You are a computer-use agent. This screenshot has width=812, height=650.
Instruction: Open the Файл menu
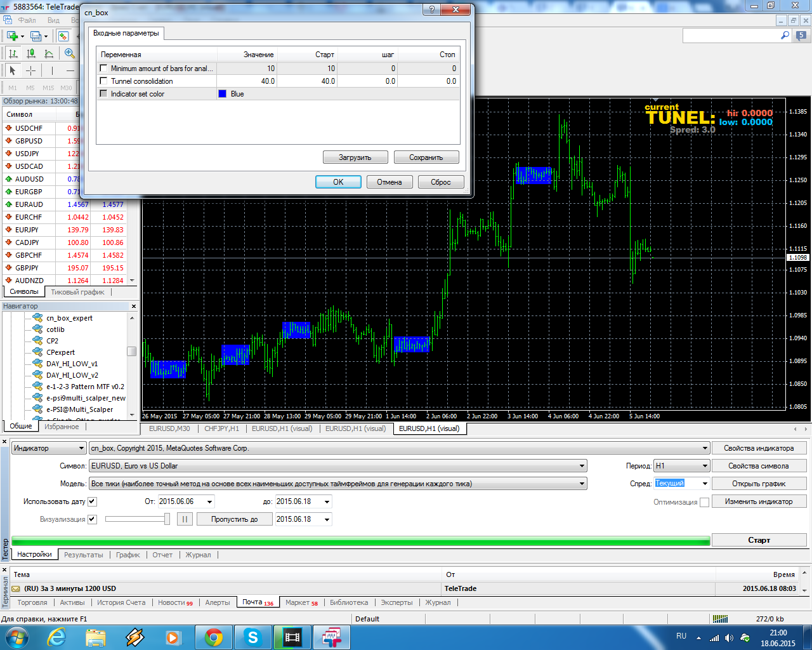[27, 20]
